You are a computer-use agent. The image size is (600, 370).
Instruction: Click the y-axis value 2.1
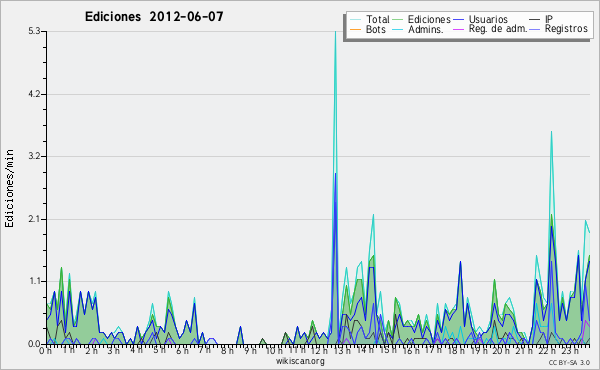point(34,219)
